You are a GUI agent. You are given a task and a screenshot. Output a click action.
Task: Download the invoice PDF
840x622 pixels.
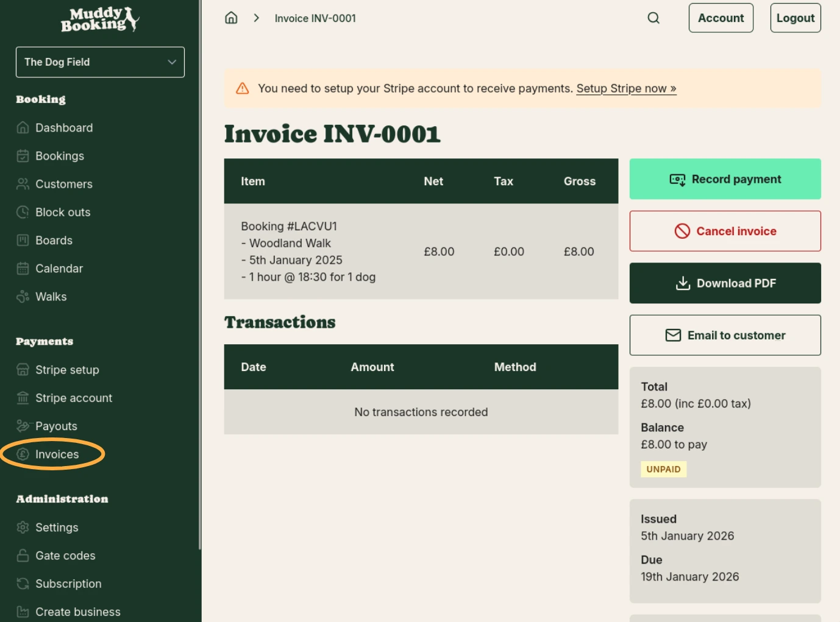[x=725, y=283]
